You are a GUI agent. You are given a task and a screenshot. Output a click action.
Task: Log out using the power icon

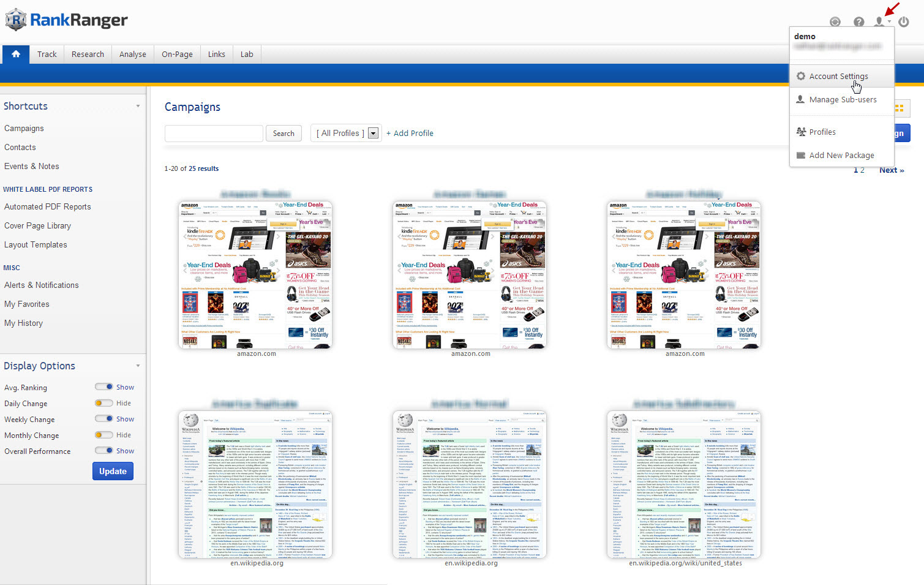[904, 22]
